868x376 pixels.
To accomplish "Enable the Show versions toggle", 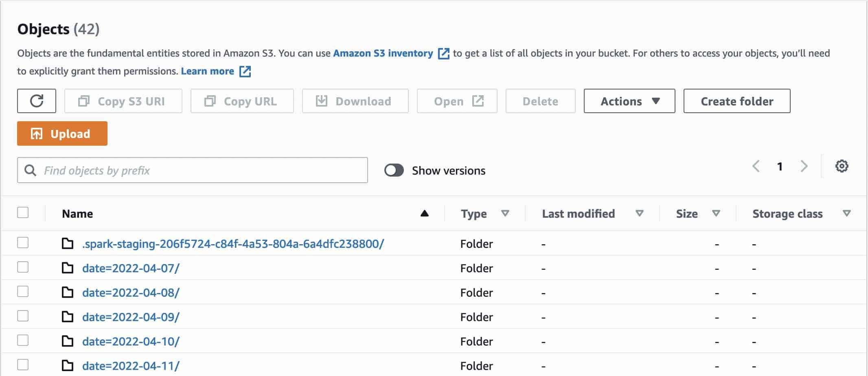I will tap(394, 170).
